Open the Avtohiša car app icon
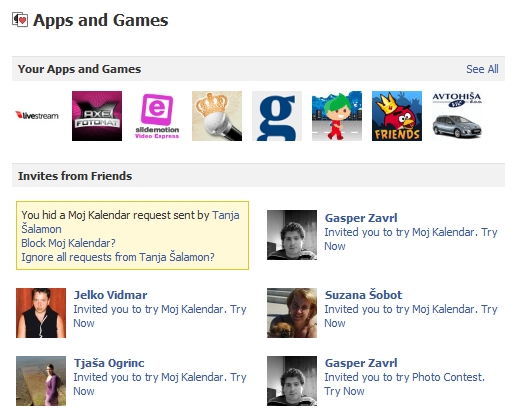The height and width of the screenshot is (416, 515). pos(457,116)
